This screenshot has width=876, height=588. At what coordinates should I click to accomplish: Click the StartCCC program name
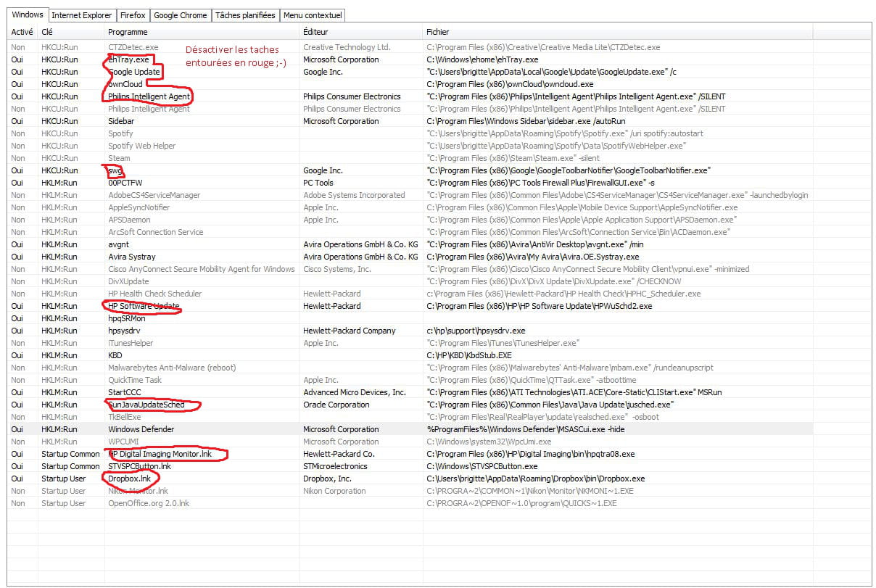coord(124,392)
